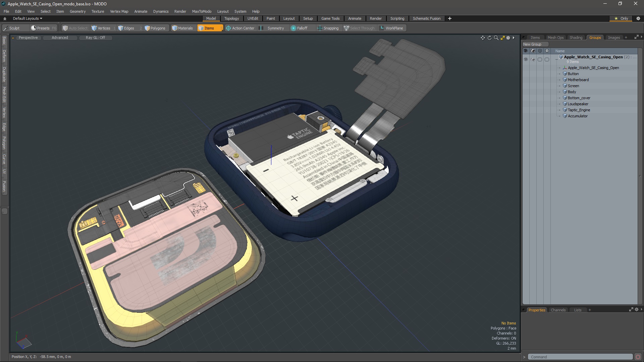The width and height of the screenshot is (644, 362).
Task: Click the render camera column header icon
Action: (x=533, y=51)
